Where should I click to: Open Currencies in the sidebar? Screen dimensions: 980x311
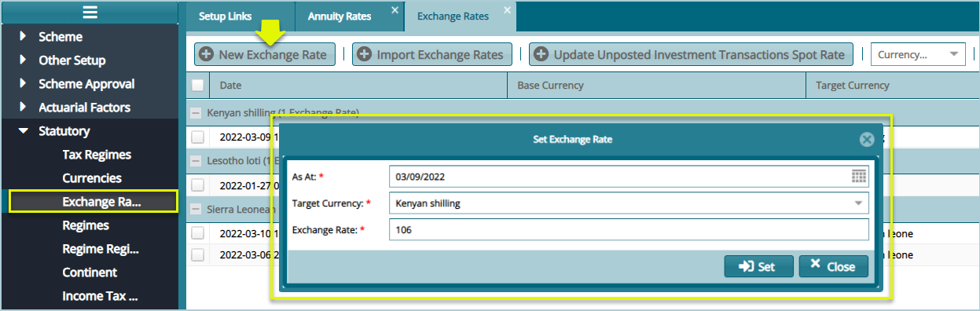pyautogui.click(x=92, y=178)
